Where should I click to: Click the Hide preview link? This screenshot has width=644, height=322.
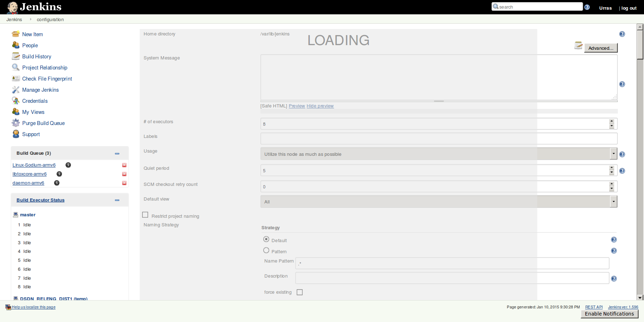320,106
